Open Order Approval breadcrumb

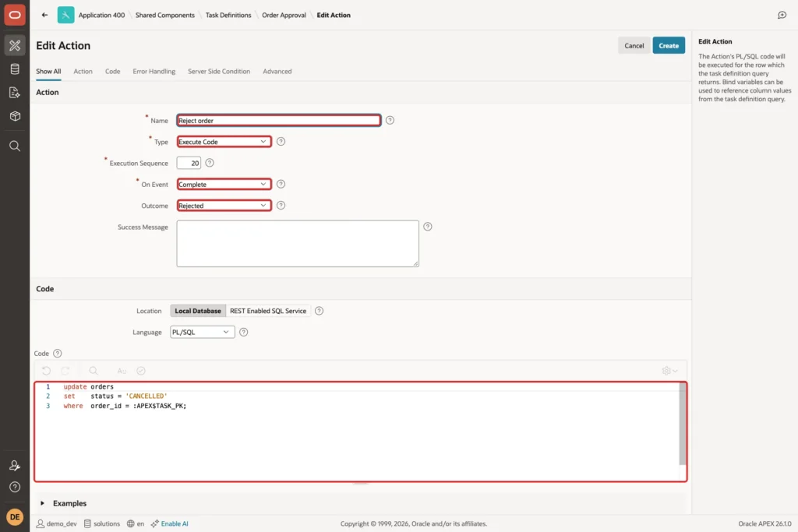[284, 15]
